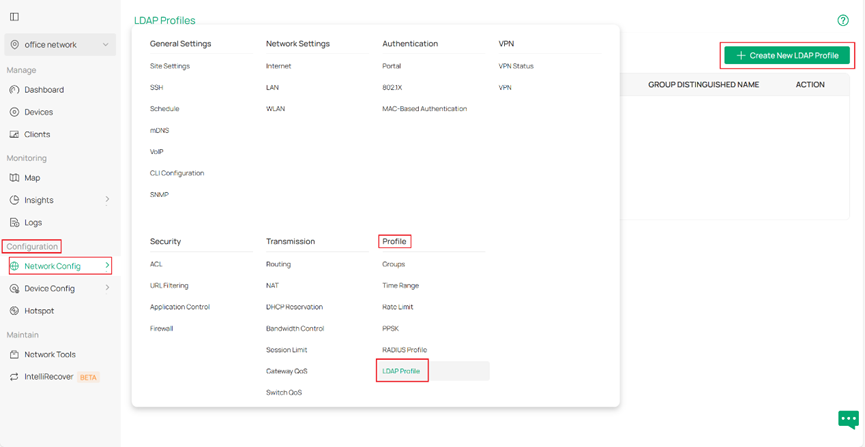Open Bandwidth Control
This screenshot has height=447, width=865.
pyautogui.click(x=295, y=328)
